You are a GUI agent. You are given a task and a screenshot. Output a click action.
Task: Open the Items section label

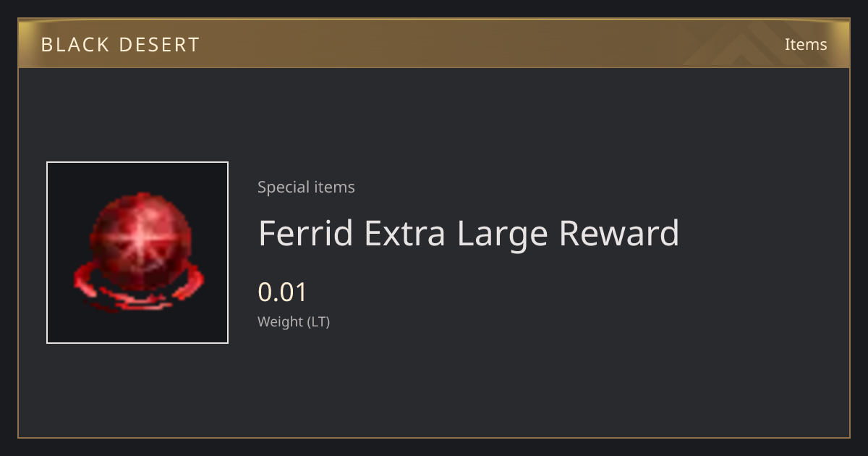pos(806,44)
